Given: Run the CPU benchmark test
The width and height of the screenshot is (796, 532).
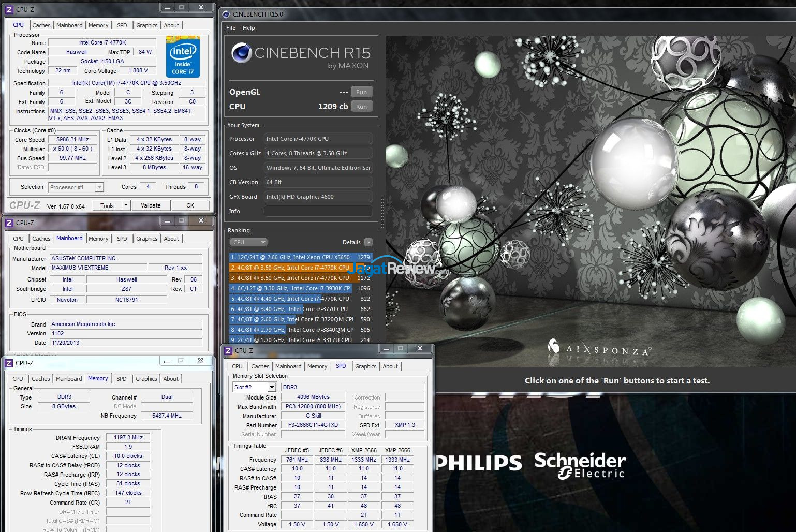Looking at the screenshot, I should [x=361, y=107].
